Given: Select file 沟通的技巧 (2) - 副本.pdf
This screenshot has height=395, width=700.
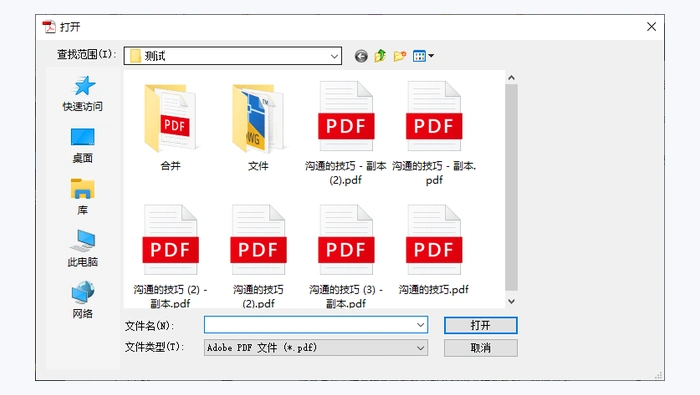Looking at the screenshot, I should 170,256.
